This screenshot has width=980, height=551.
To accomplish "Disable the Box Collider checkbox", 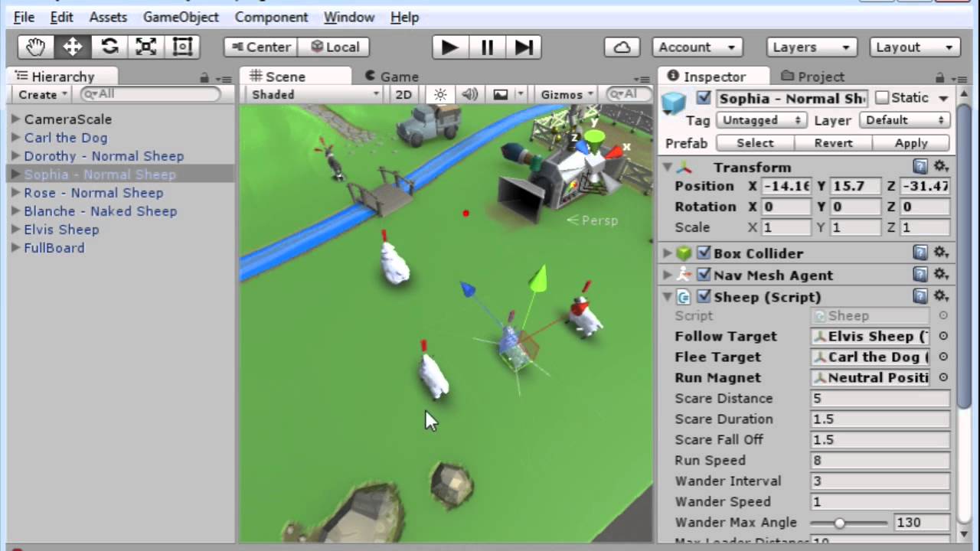I will [x=704, y=253].
